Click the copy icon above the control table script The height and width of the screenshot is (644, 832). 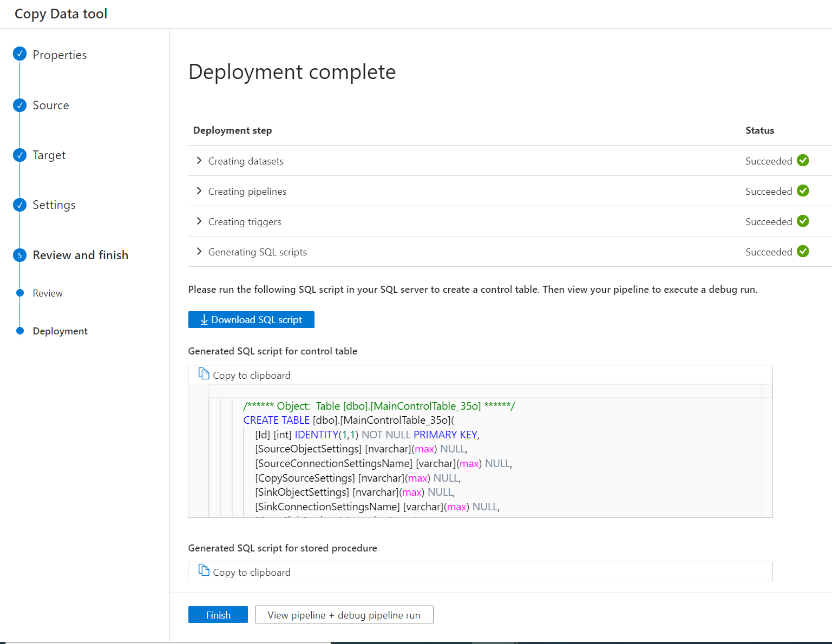[204, 373]
